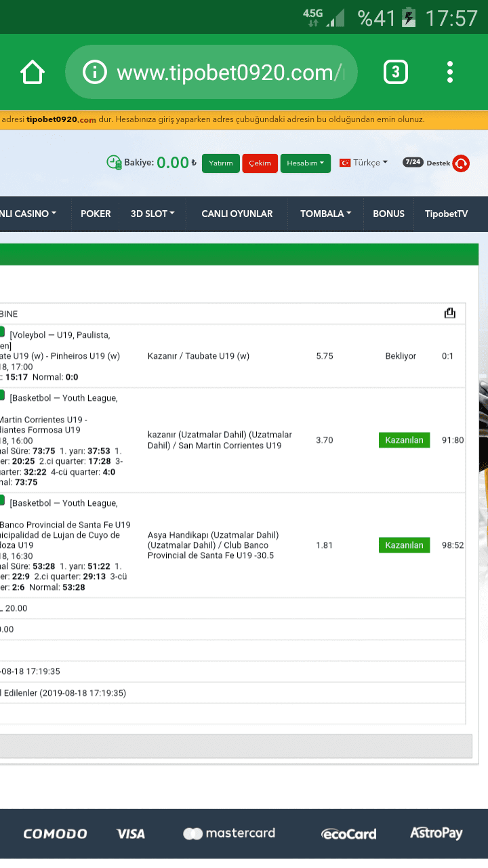This screenshot has width=488, height=868.
Task: Click the Kazanılan badge for San Martin bet
Action: pyautogui.click(x=404, y=440)
